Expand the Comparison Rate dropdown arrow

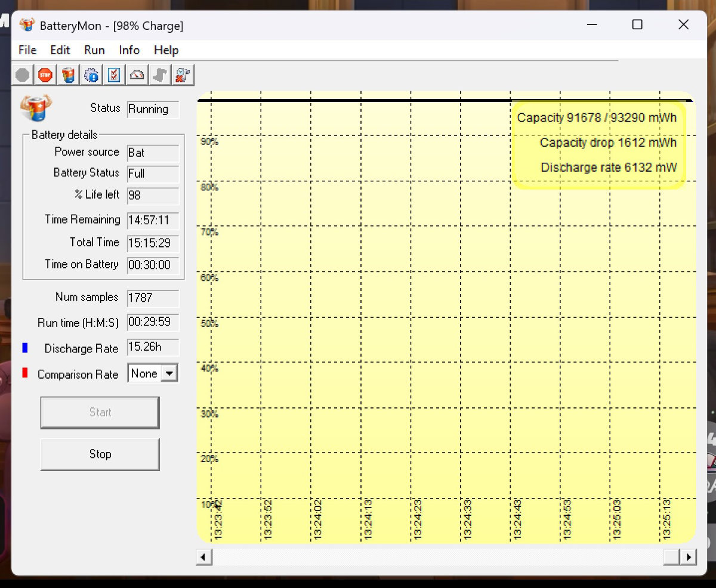click(x=169, y=374)
